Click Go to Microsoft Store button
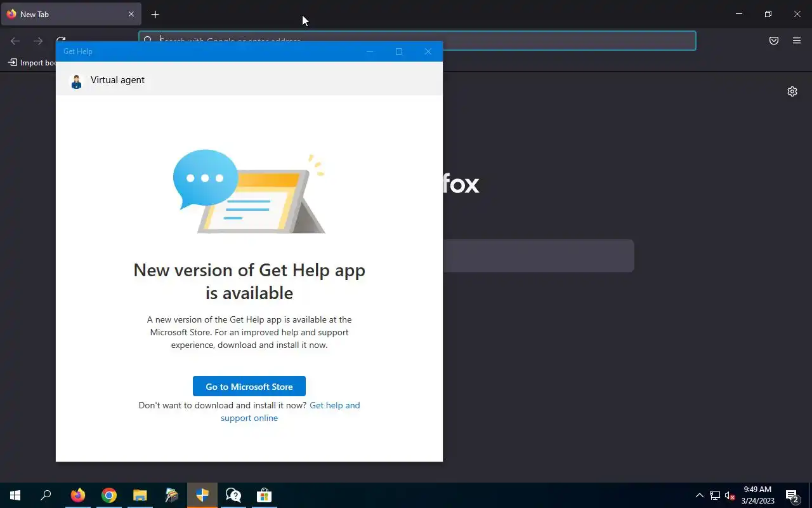This screenshot has height=508, width=812. coord(249,386)
